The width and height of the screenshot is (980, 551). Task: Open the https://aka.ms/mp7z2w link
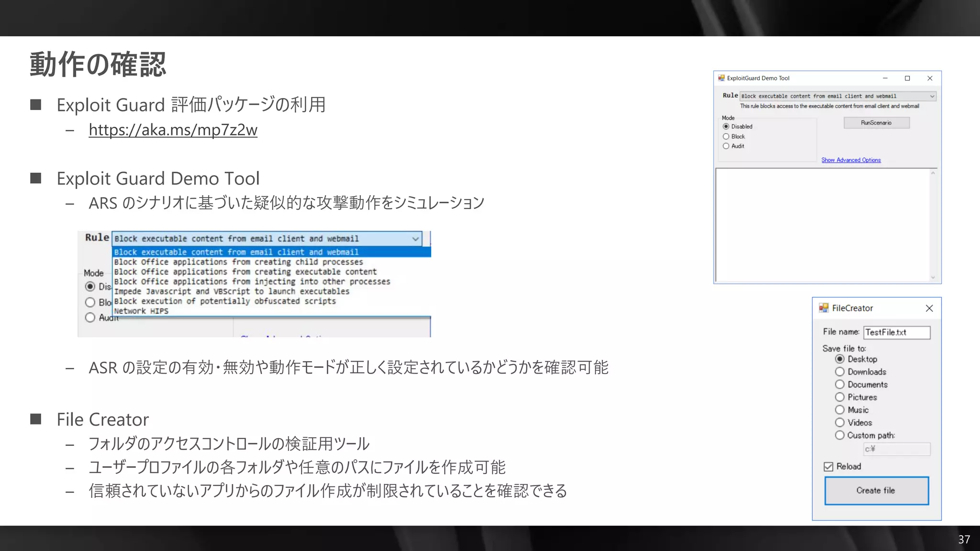(173, 130)
